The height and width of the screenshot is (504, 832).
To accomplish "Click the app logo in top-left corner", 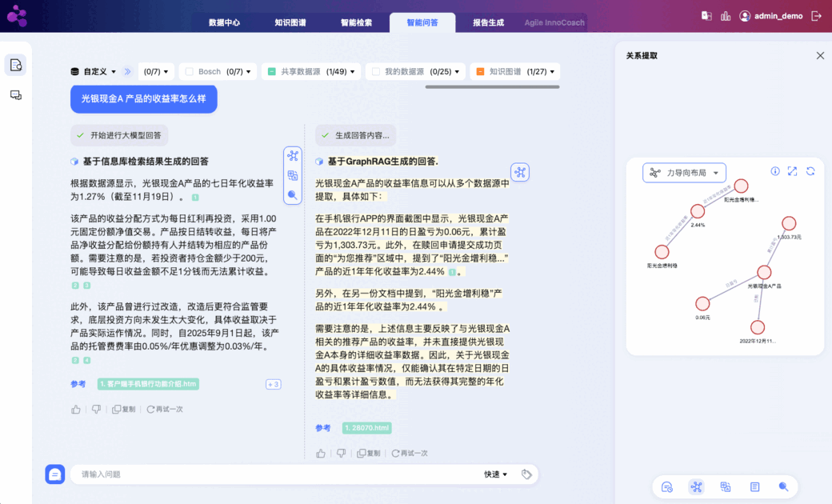I will coord(17,16).
